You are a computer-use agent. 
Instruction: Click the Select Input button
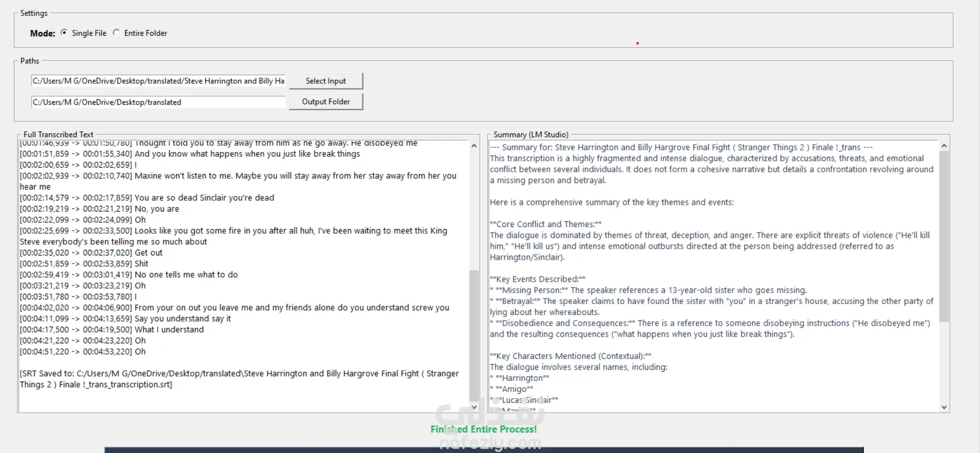[x=325, y=81]
